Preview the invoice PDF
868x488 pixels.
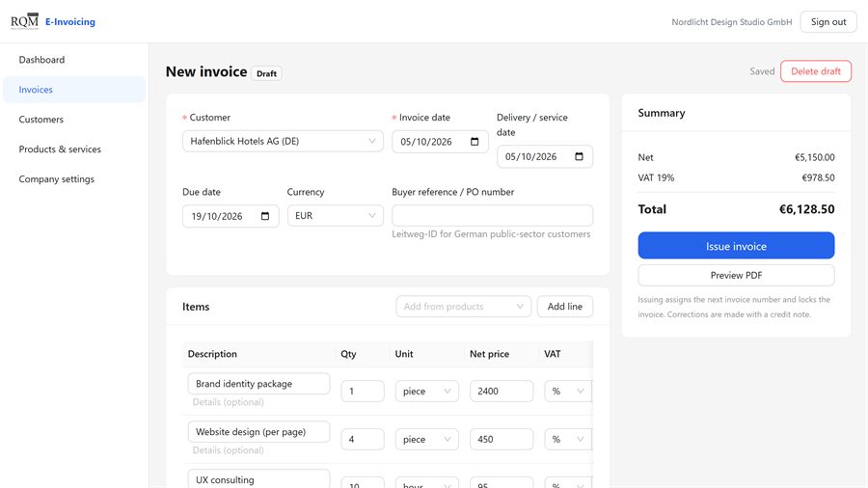click(x=736, y=275)
